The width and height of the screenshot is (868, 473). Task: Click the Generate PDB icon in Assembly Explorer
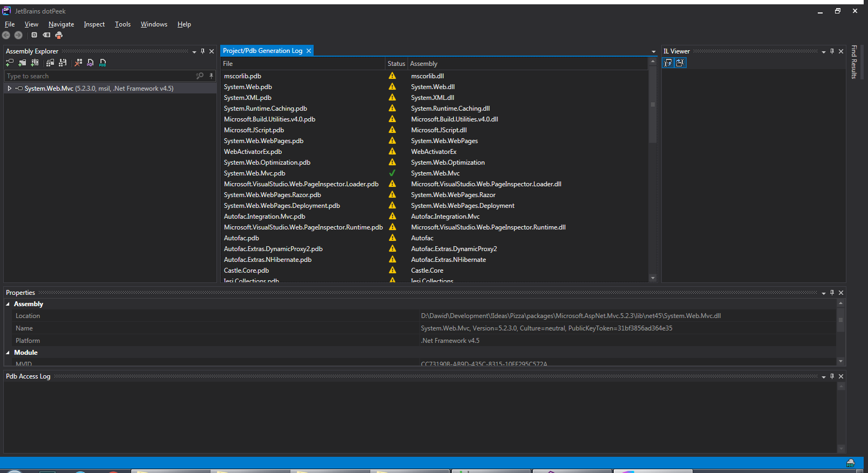tap(103, 63)
